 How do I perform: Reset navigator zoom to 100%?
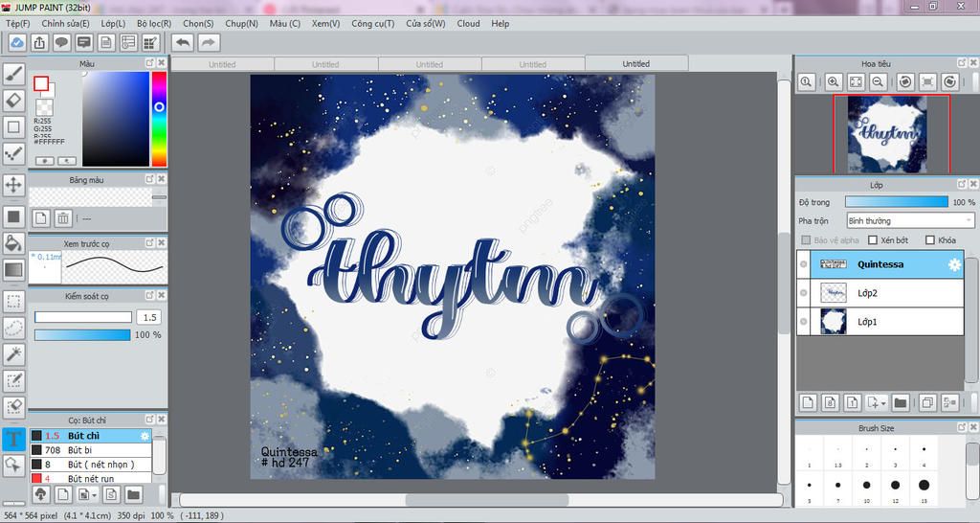(806, 82)
